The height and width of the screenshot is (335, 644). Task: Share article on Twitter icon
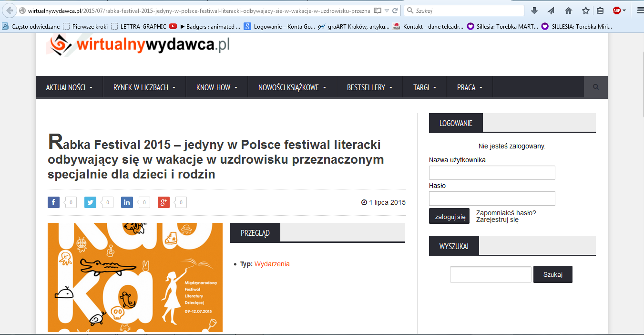90,202
